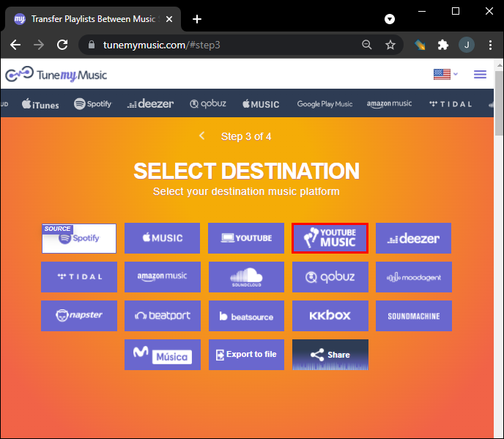Open the hamburger menu on TuneMyMusic
This screenshot has height=439, width=504.
[x=480, y=74]
